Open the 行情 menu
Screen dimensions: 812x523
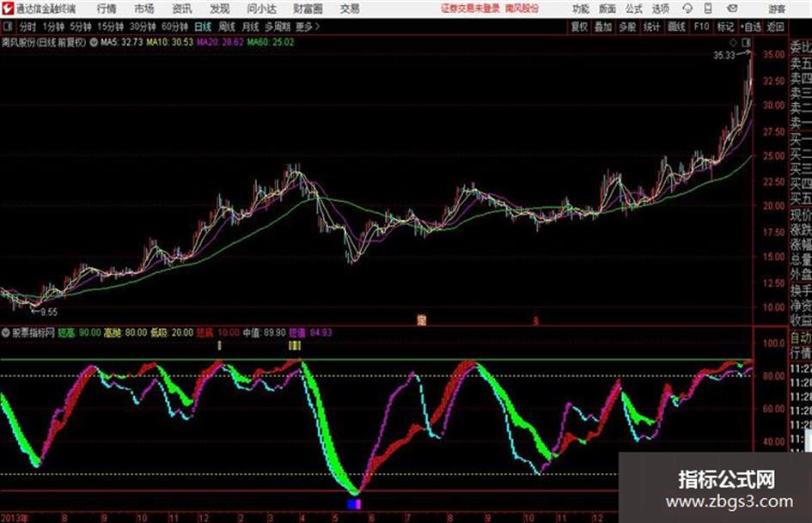pyautogui.click(x=107, y=9)
